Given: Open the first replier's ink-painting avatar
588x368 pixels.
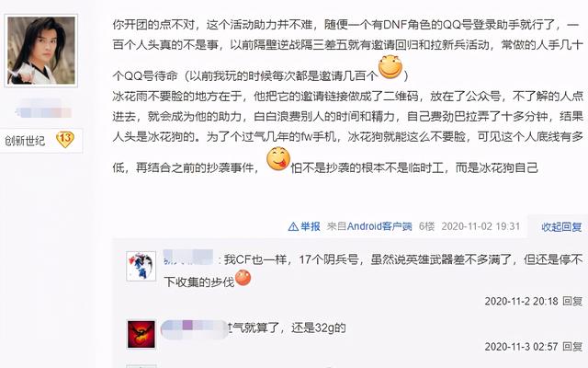Looking at the screenshot, I should pyautogui.click(x=141, y=266).
